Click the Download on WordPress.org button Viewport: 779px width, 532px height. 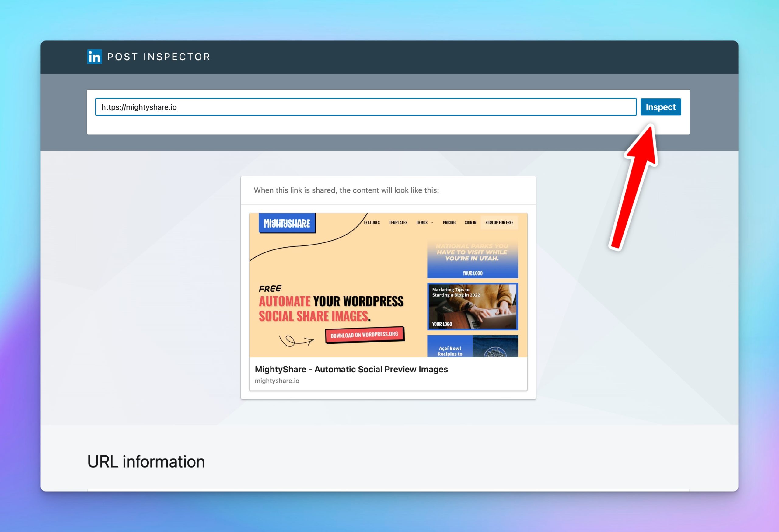click(364, 335)
